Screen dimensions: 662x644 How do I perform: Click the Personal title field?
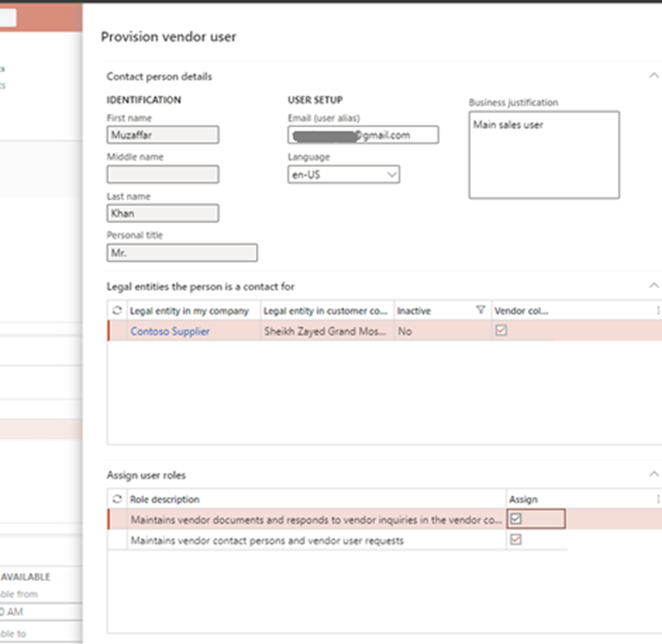[181, 253]
